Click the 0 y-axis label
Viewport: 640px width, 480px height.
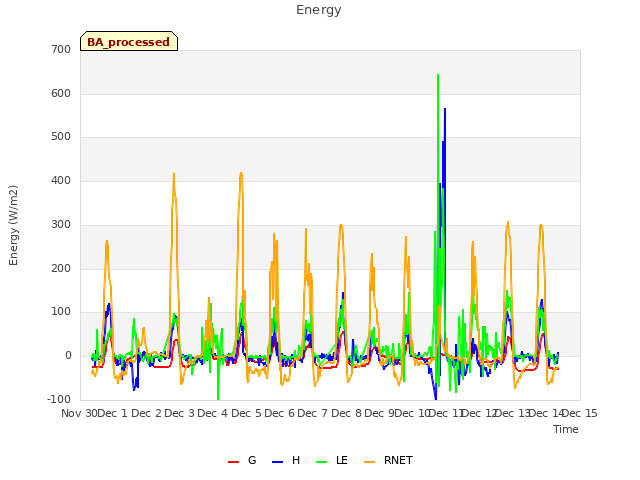point(68,356)
